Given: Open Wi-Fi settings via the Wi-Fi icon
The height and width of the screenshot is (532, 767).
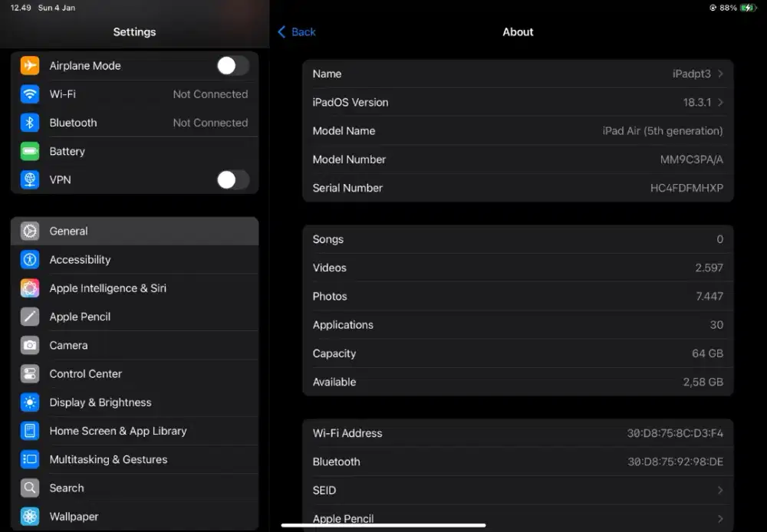Looking at the screenshot, I should click(29, 94).
